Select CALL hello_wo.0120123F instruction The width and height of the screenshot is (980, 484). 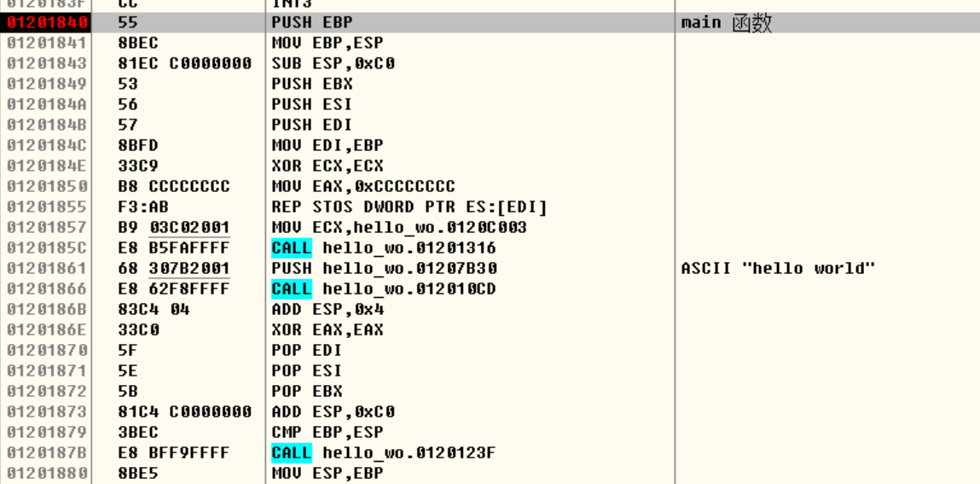click(383, 452)
